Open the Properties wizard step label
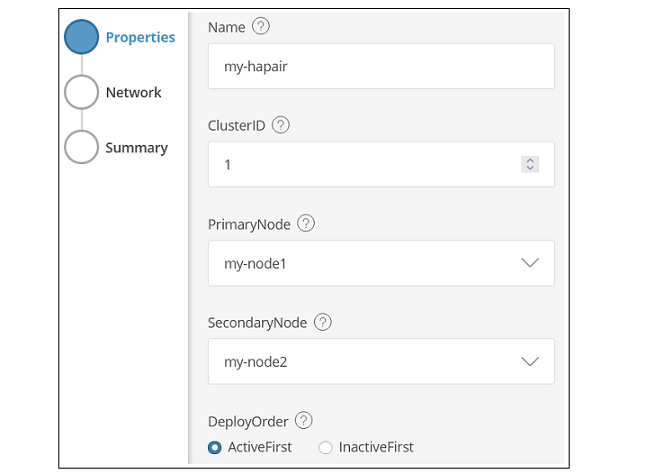The width and height of the screenshot is (660, 474). point(140,38)
